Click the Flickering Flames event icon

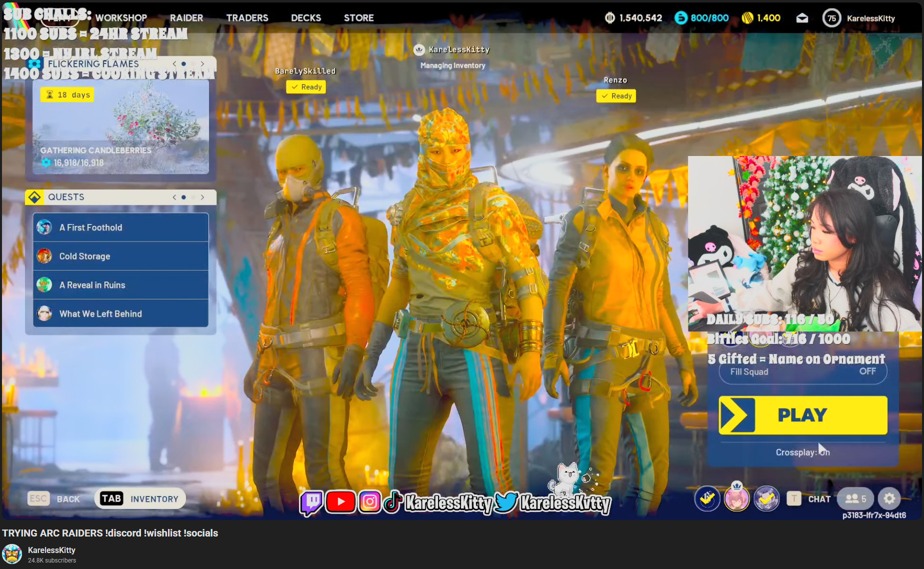pos(34,63)
